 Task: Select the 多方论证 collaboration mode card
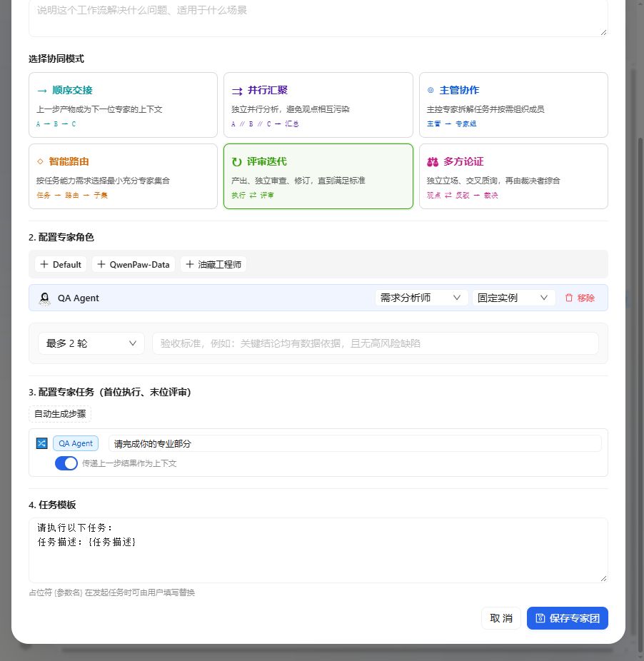coord(513,176)
